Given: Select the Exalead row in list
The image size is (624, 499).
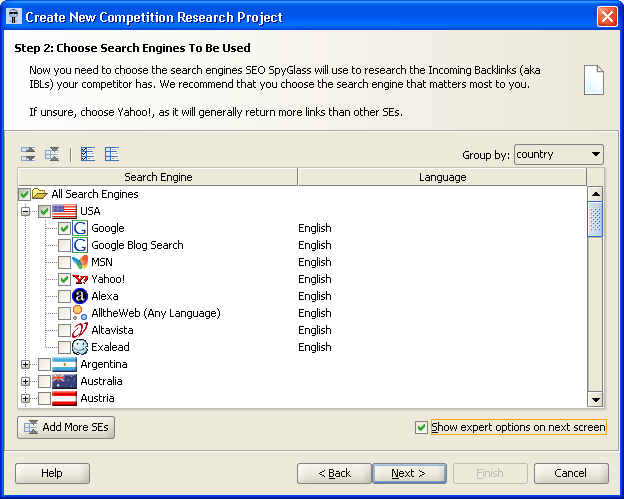Looking at the screenshot, I should point(302,347).
